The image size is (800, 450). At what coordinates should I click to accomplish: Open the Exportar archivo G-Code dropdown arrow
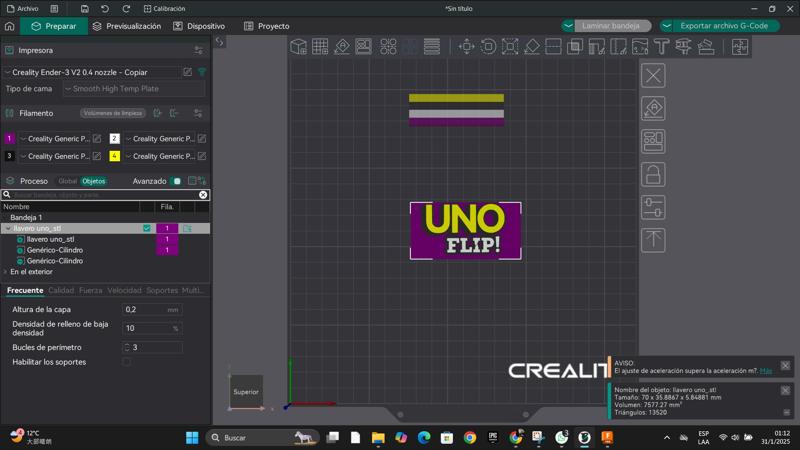[x=666, y=26]
